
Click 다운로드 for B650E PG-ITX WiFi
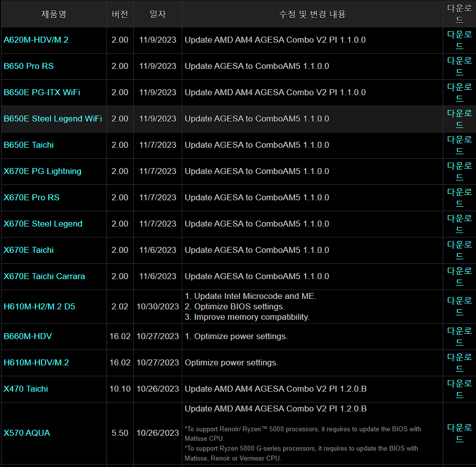[x=459, y=93]
